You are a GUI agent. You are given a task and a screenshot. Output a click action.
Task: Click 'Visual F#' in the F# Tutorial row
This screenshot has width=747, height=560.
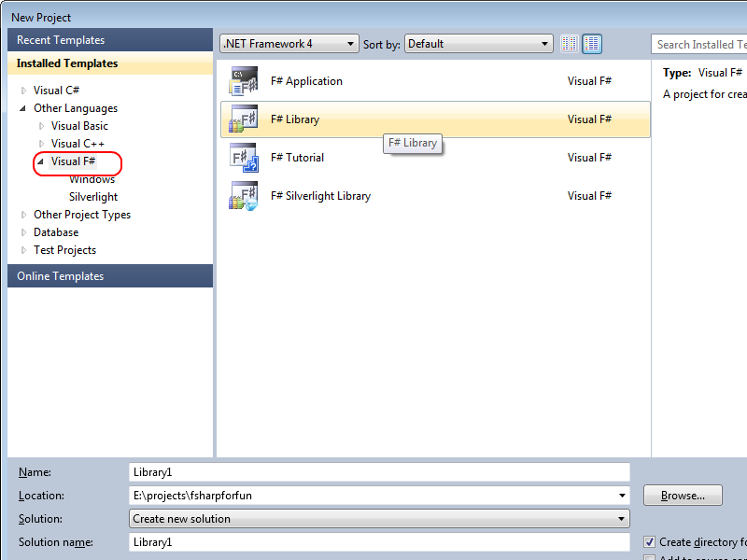[x=589, y=158]
